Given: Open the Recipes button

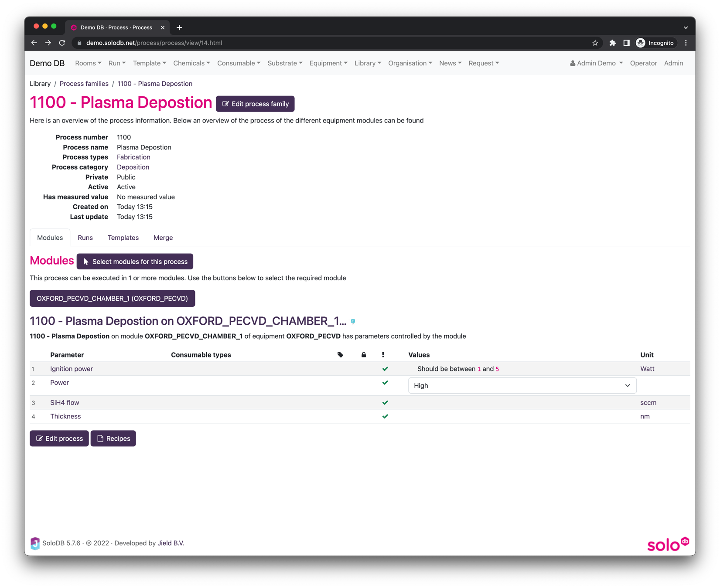Looking at the screenshot, I should coord(113,438).
